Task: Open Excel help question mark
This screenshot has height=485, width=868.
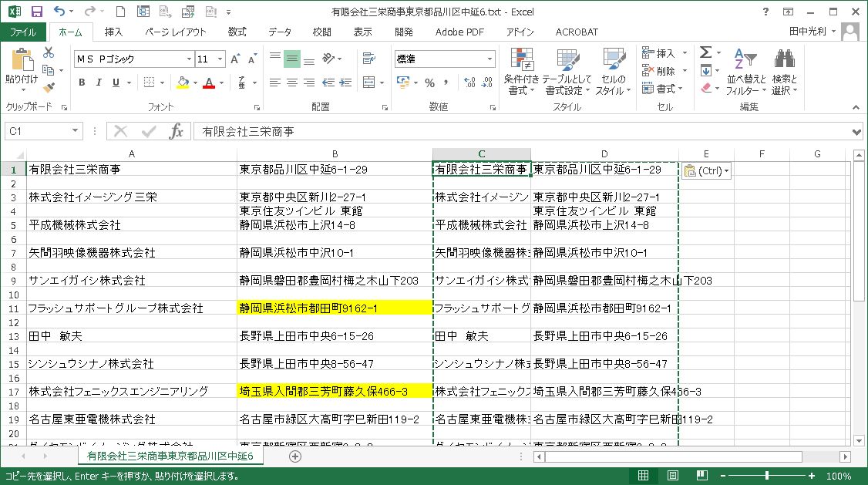Action: tap(765, 12)
